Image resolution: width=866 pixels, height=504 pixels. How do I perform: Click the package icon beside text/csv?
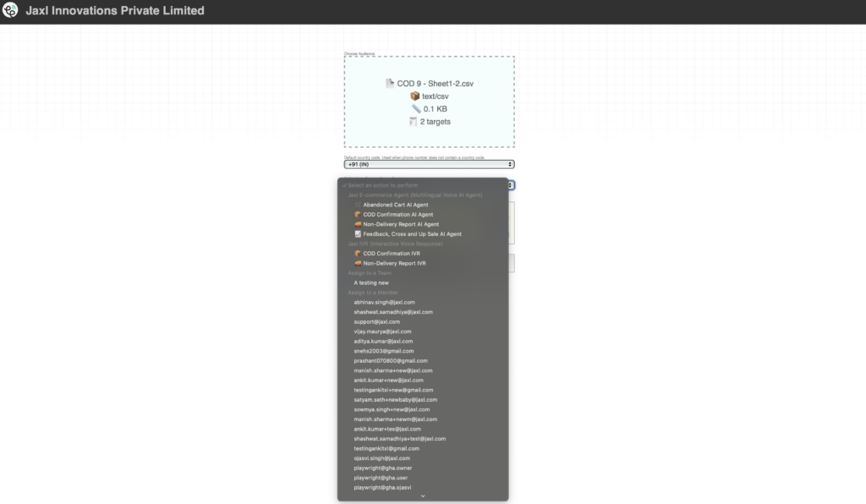(414, 96)
